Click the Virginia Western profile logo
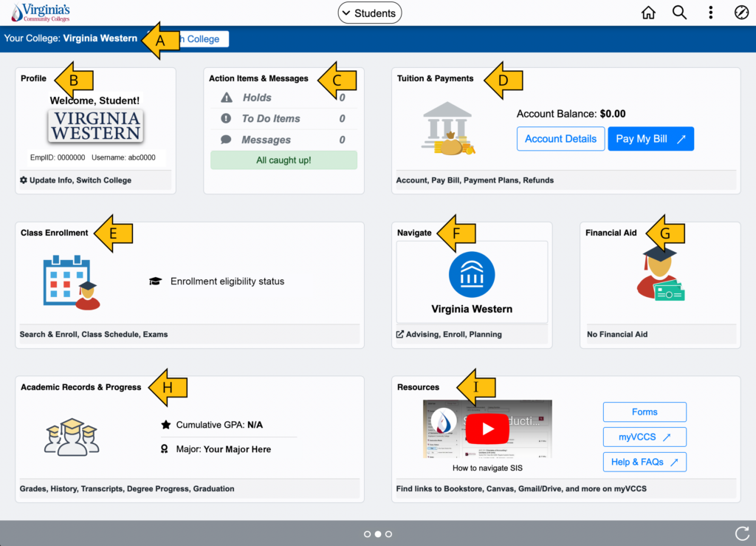756x546 pixels. tap(96, 126)
